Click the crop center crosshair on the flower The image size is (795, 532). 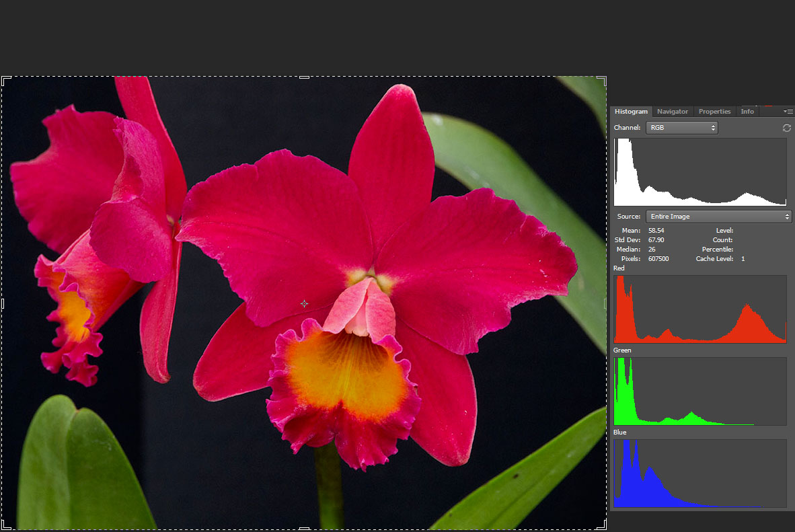click(x=304, y=304)
